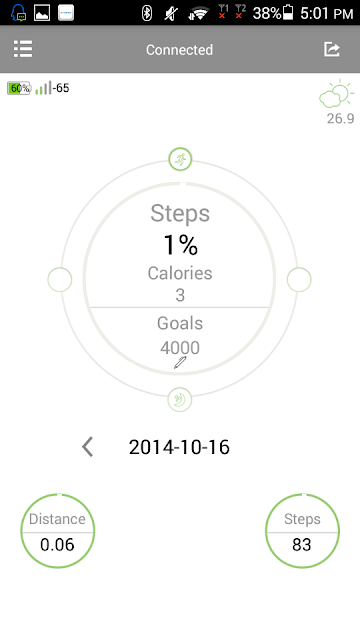Tap the Goals 4000 value
Viewport: 360px width, 640px height.
click(180, 348)
